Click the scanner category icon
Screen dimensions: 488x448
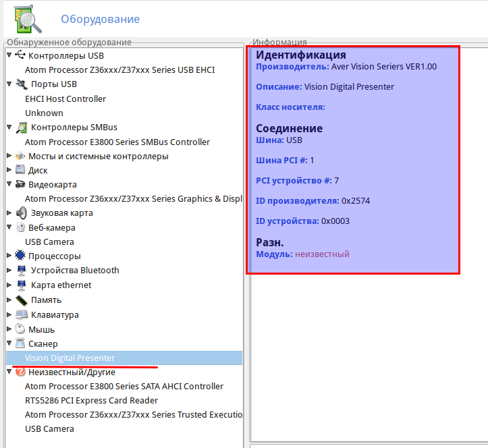20,343
